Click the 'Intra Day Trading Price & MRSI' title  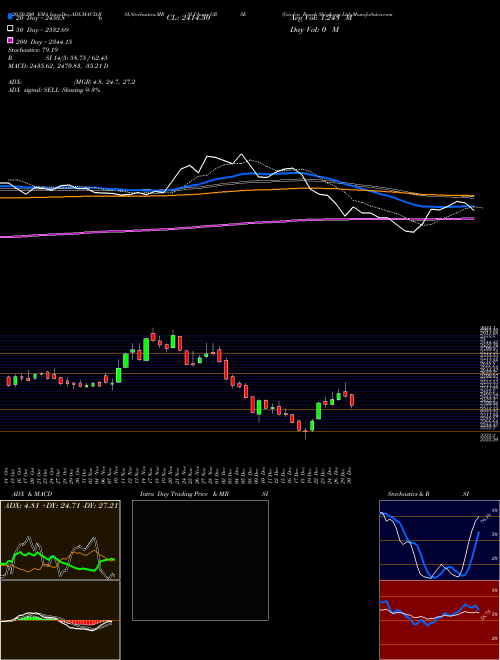tap(204, 494)
